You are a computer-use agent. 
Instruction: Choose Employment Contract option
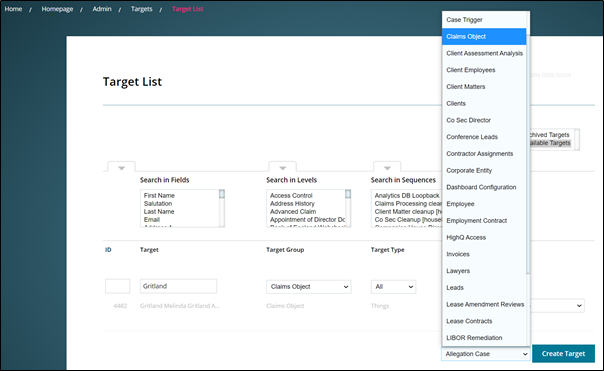click(x=484, y=221)
